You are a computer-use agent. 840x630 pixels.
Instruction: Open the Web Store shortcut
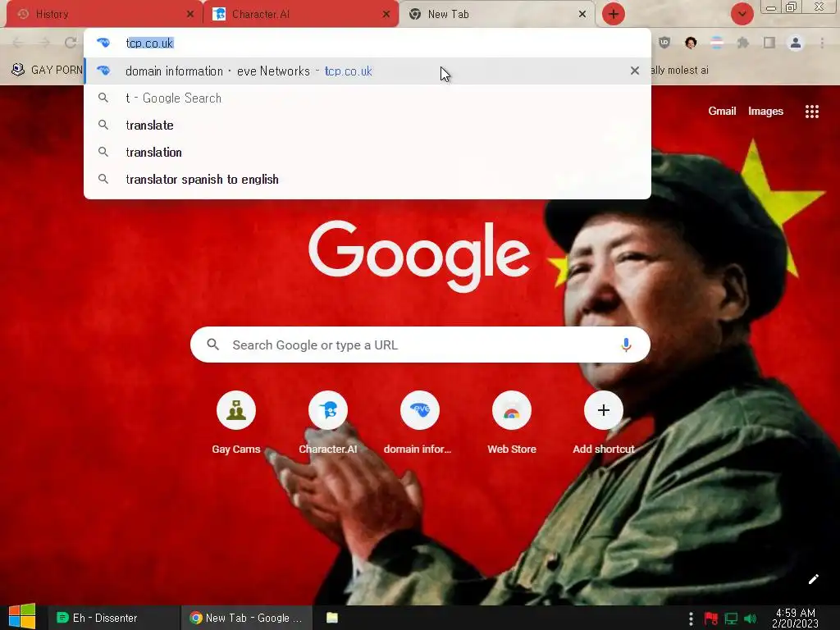(512, 423)
